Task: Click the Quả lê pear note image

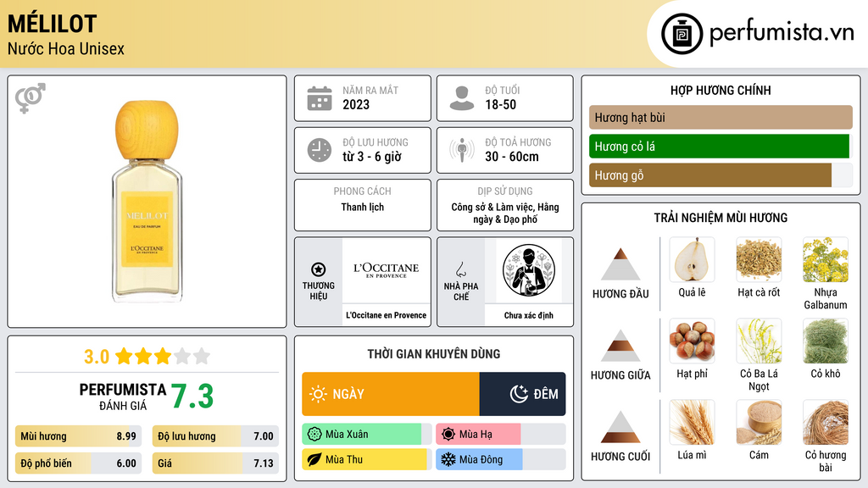Action: 692,259
